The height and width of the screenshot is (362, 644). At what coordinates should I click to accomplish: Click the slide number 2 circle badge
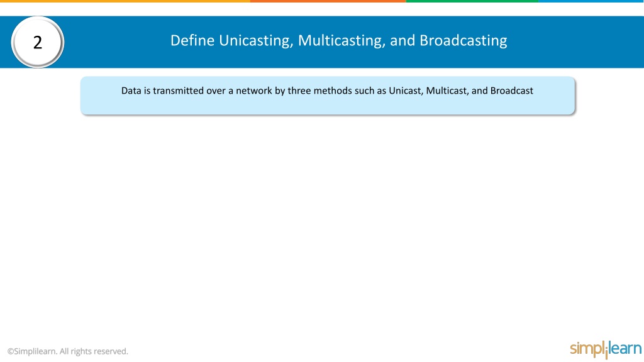coord(37,42)
